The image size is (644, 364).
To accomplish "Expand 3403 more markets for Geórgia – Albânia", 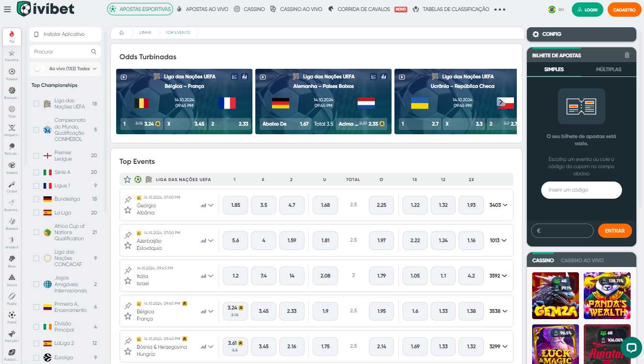I will point(498,205).
